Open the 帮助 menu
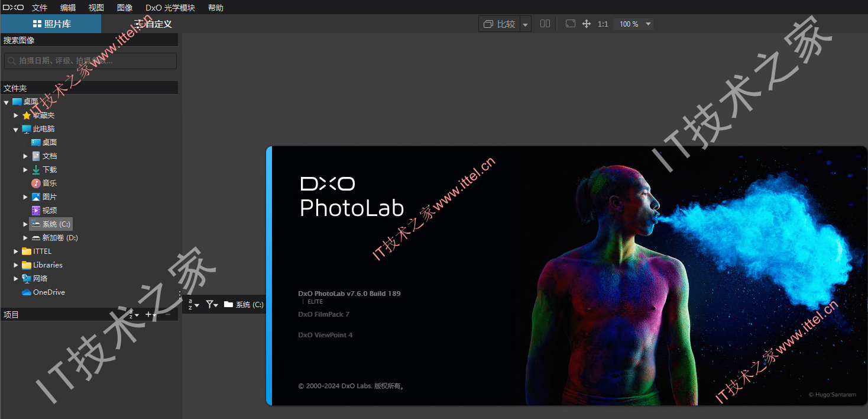 (x=216, y=8)
